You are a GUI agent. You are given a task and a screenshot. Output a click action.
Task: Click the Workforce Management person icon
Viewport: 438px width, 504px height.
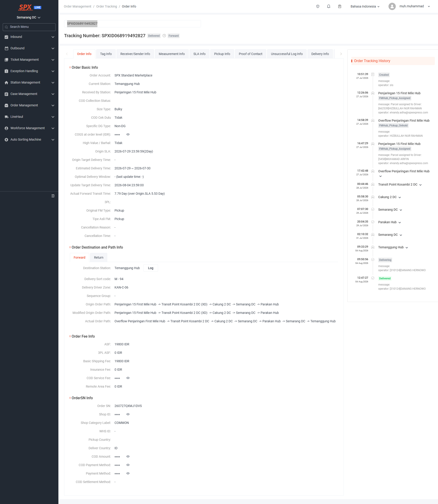pyautogui.click(x=6, y=128)
